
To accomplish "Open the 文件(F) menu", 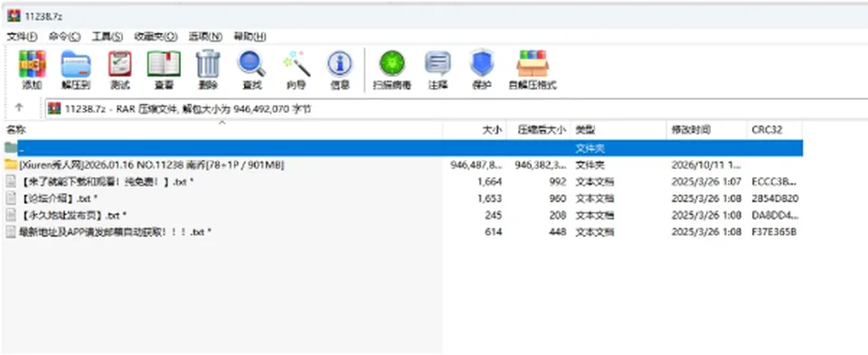I will 22,36.
